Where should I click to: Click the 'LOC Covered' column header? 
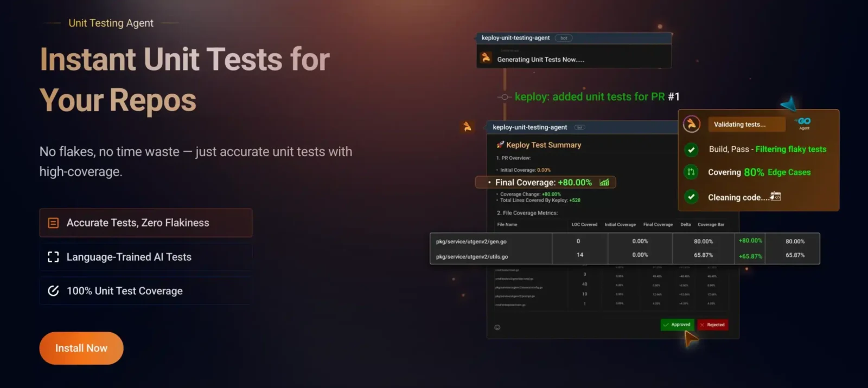(584, 224)
